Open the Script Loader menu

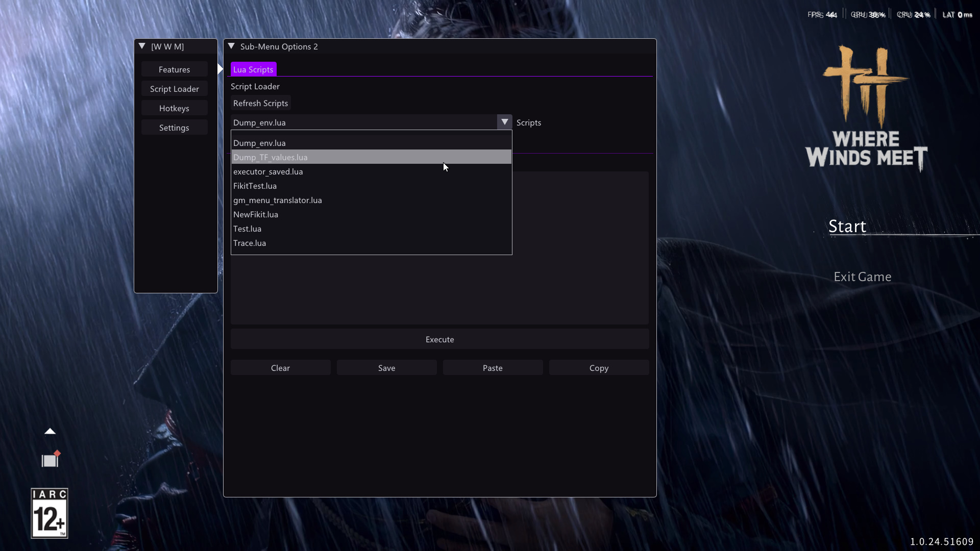coord(174,89)
